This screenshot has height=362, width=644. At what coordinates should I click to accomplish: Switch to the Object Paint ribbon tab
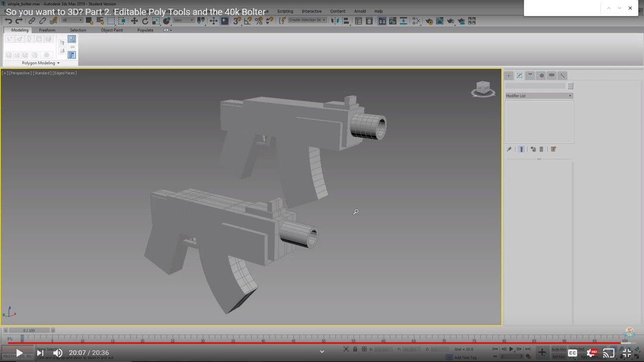112,30
